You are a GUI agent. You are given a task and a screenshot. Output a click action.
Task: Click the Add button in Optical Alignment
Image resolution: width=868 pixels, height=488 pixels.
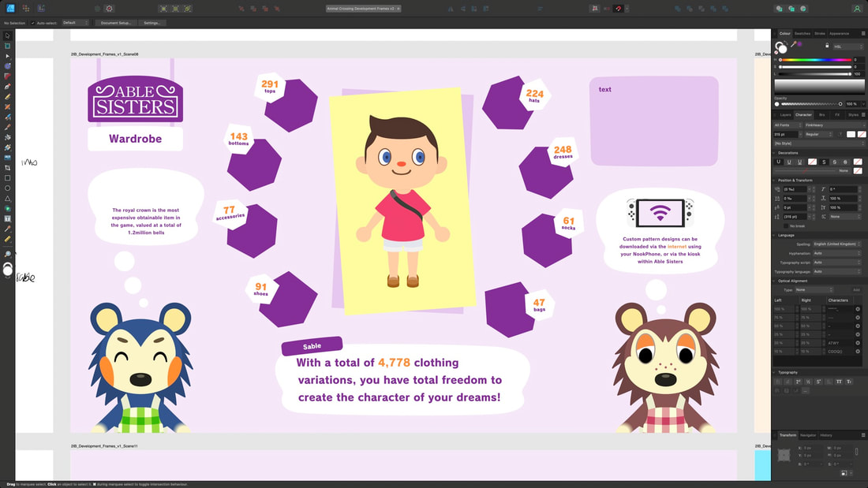tap(856, 290)
